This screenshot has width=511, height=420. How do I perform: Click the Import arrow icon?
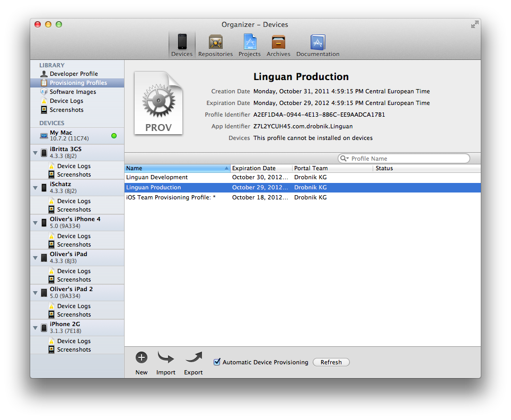165,357
